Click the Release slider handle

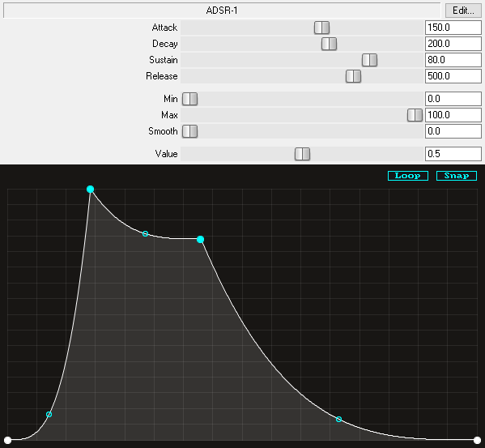(x=353, y=76)
